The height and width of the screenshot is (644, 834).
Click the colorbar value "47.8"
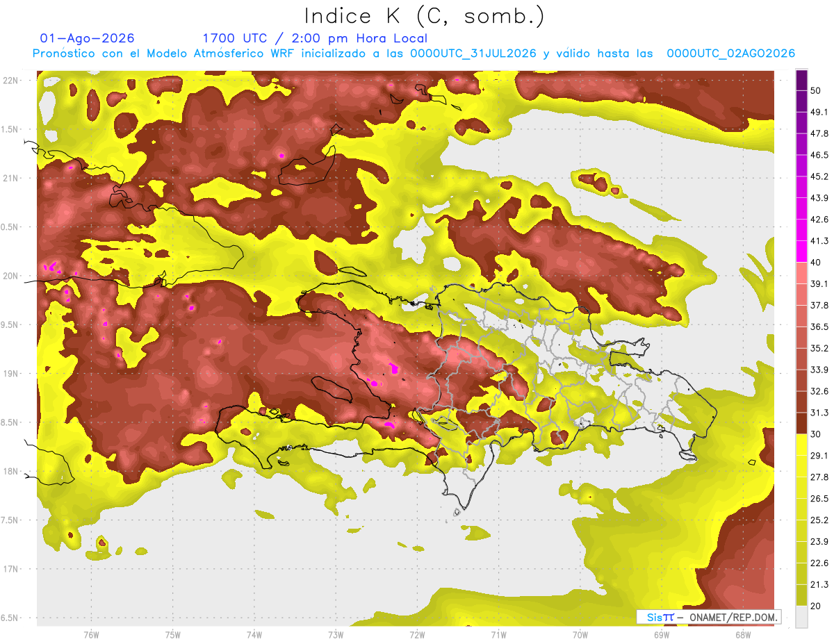(819, 133)
